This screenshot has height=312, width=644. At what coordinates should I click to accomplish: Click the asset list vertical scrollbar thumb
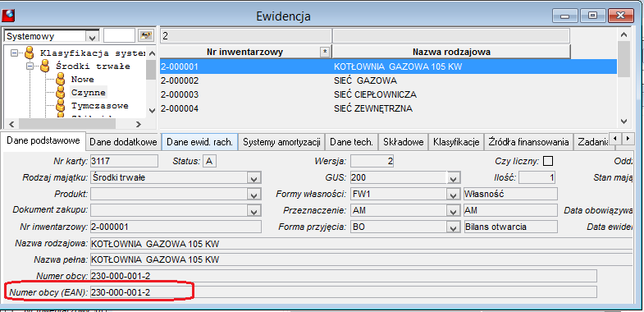click(623, 59)
